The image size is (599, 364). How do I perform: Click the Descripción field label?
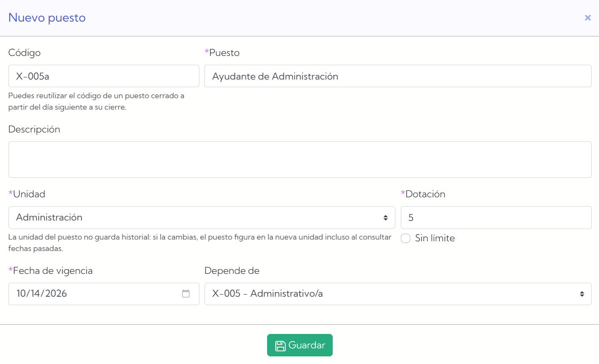pyautogui.click(x=34, y=130)
